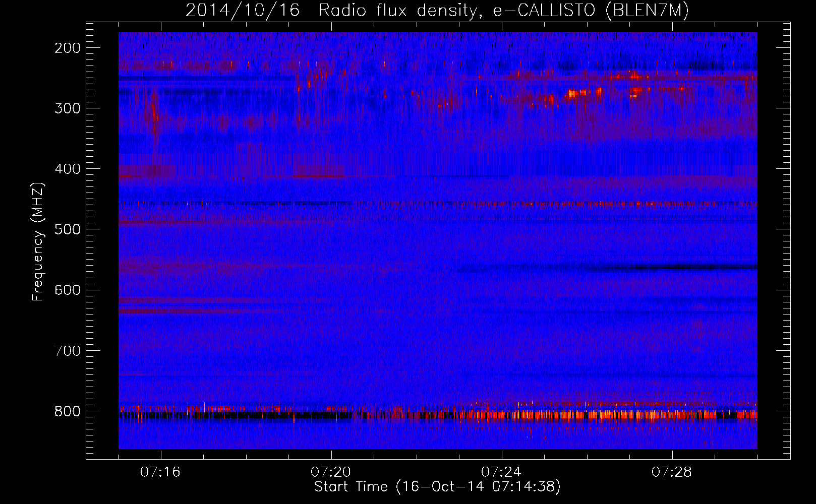Click the 07:20 time tick label
Viewport: 816px width, 504px height.
pyautogui.click(x=331, y=472)
